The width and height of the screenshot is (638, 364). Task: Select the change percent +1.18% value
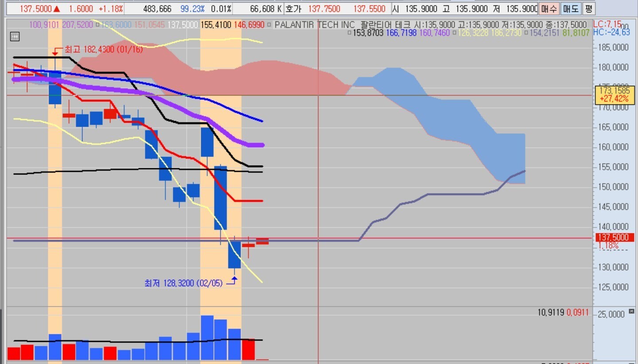tap(110, 9)
